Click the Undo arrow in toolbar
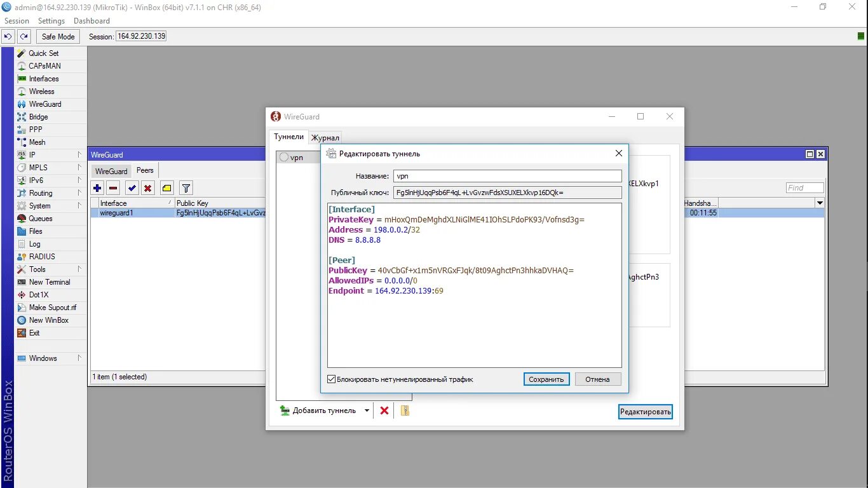Screen dimensions: 868x488 pyautogui.click(x=8, y=37)
